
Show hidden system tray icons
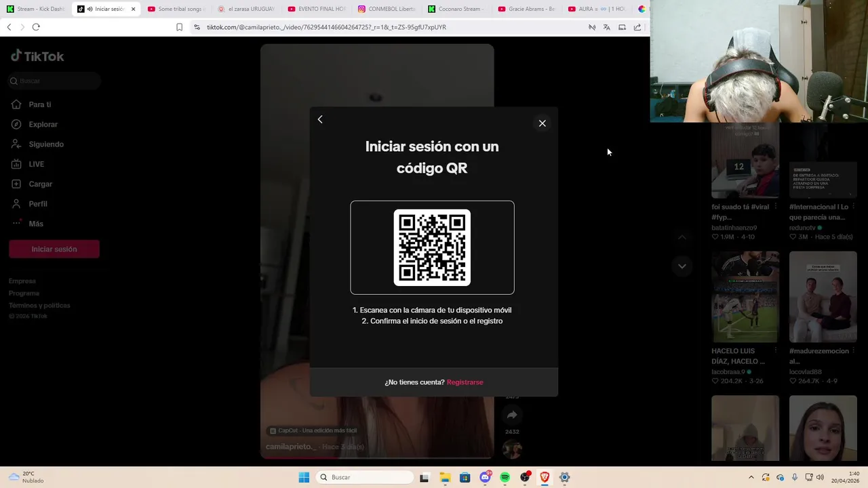click(751, 477)
